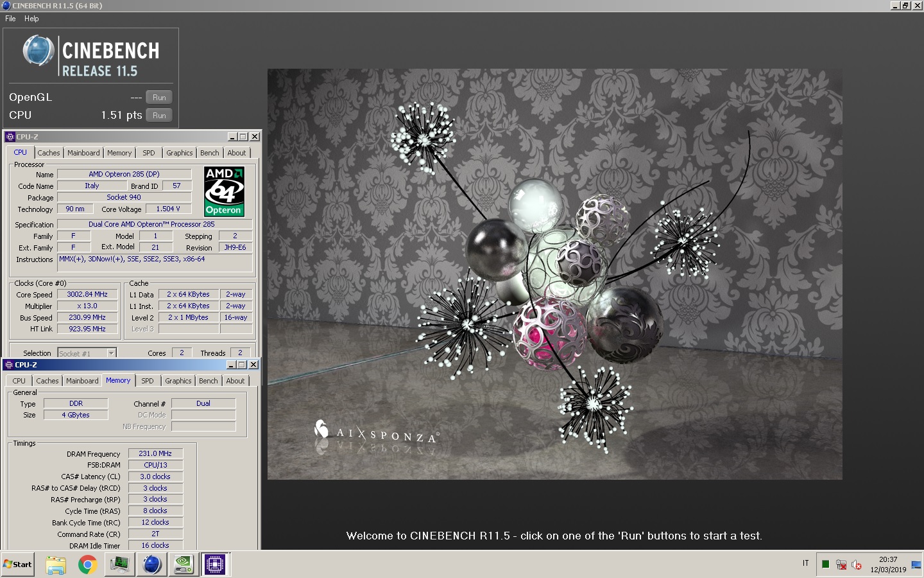This screenshot has height=578, width=924.
Task: Switch to the CPU-Z taskbar icon
Action: 215,565
